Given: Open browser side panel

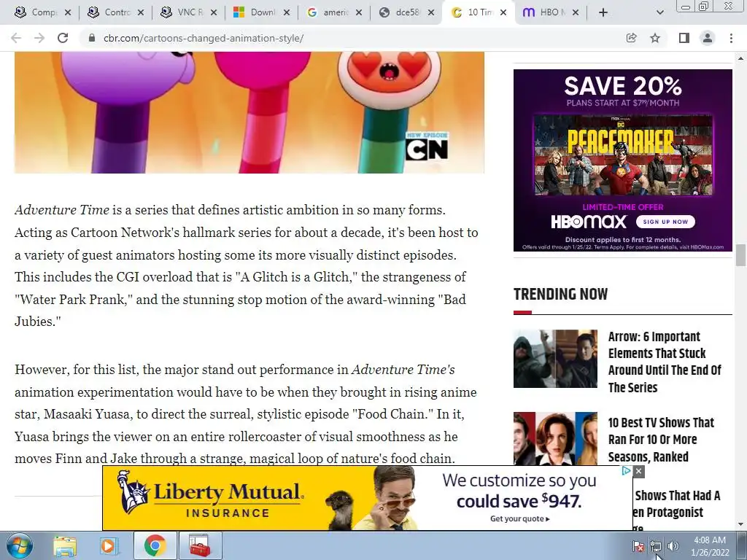Looking at the screenshot, I should (684, 38).
